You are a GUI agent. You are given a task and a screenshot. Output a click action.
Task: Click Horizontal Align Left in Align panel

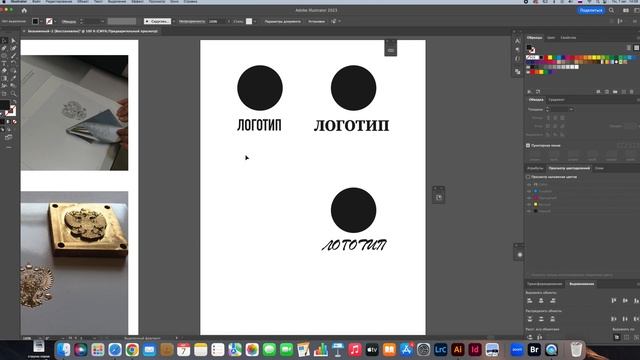click(530, 301)
